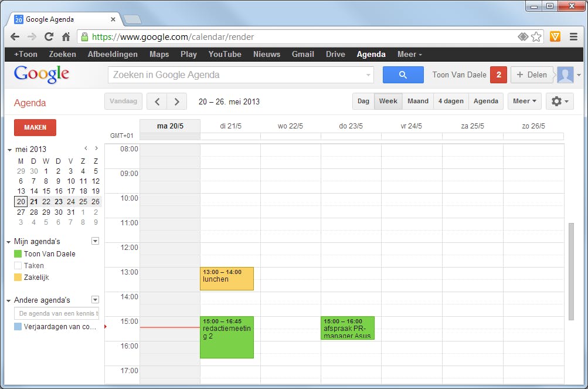The width and height of the screenshot is (588, 389).
Task: Click the browser address bar URL
Action: (x=173, y=37)
